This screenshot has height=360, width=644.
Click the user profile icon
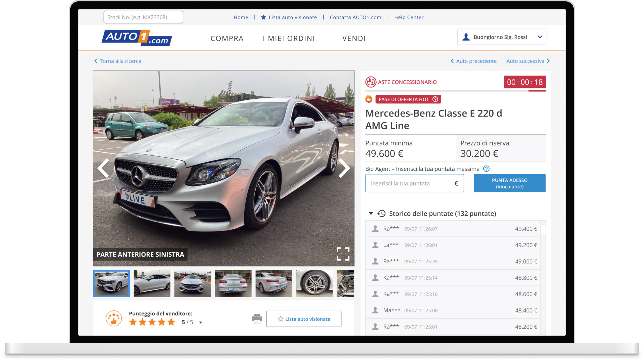coord(466,37)
